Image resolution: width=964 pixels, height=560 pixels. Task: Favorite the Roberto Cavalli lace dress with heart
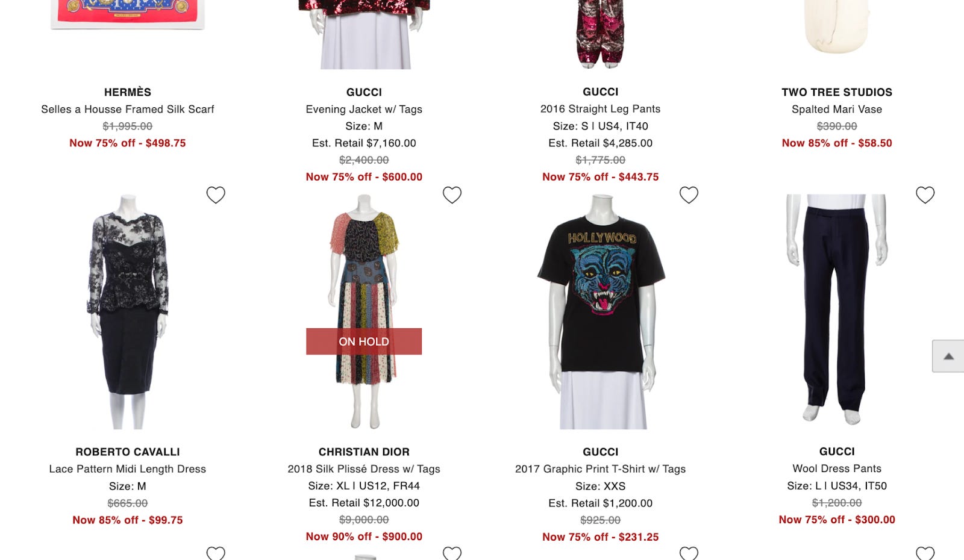click(216, 195)
